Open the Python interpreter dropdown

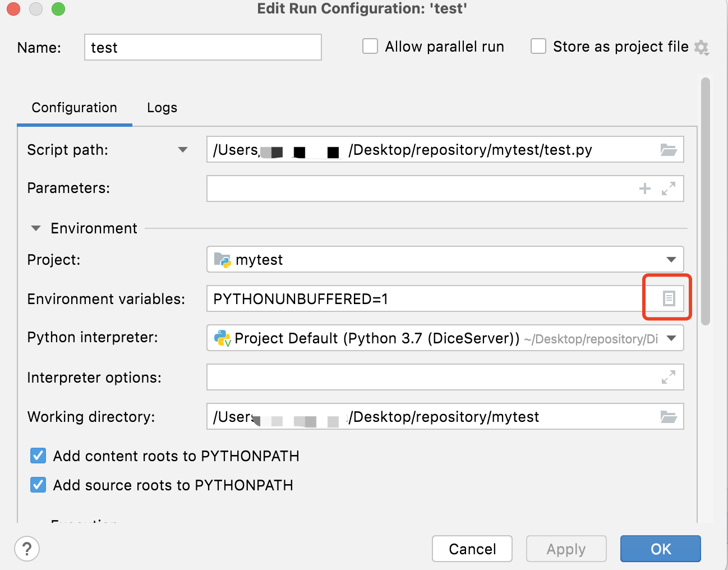click(671, 338)
